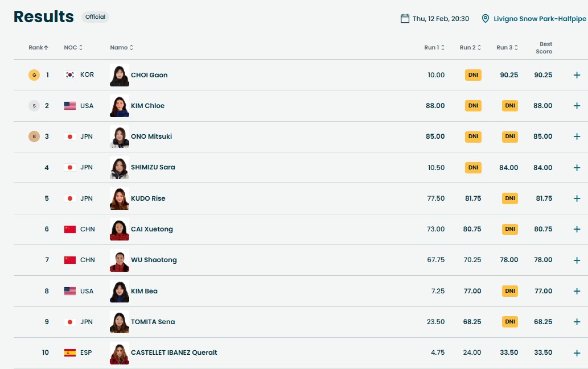
Task: Click TOMITA Sena's profile photo
Action: click(x=120, y=322)
